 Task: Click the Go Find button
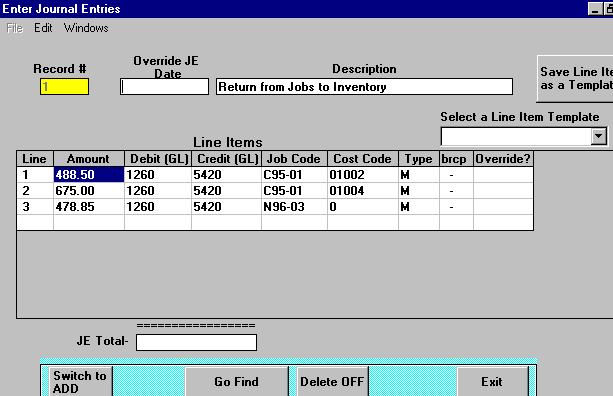(237, 382)
